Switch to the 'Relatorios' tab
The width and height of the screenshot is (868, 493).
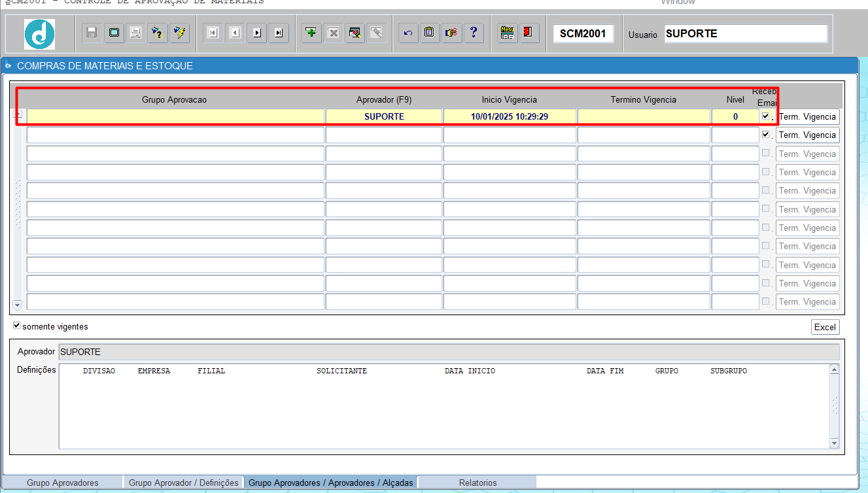coord(477,483)
